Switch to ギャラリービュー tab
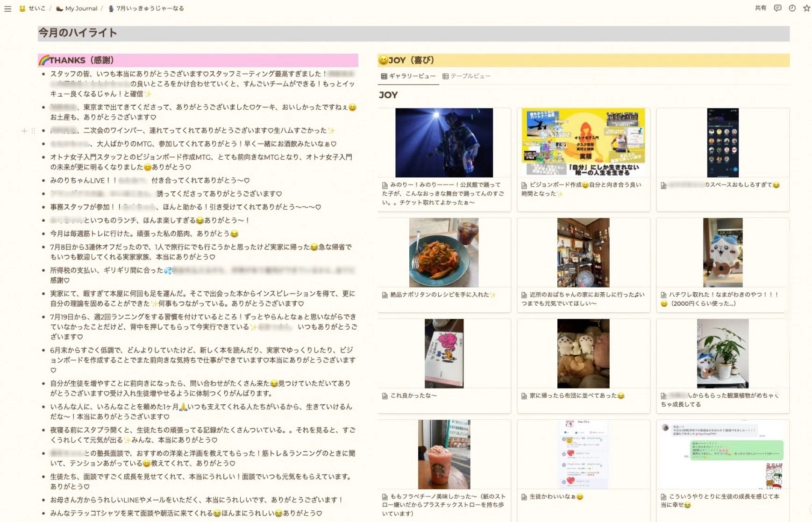Screen dimensions: 812x522 pyautogui.click(x=408, y=76)
